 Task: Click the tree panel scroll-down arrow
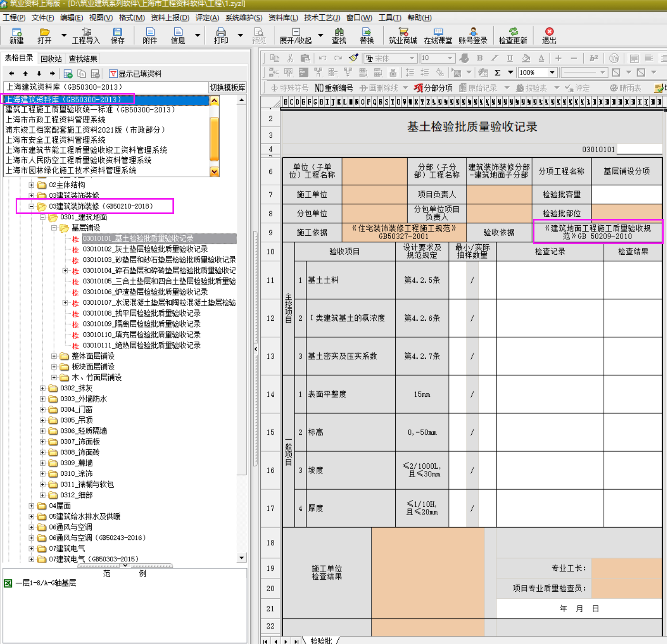(242, 557)
